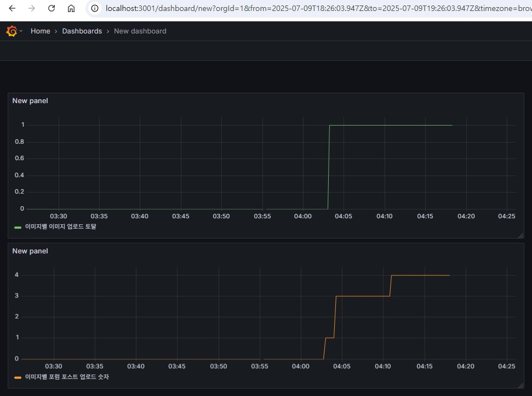
Task: Click the green legend color swatch
Action: [18, 227]
